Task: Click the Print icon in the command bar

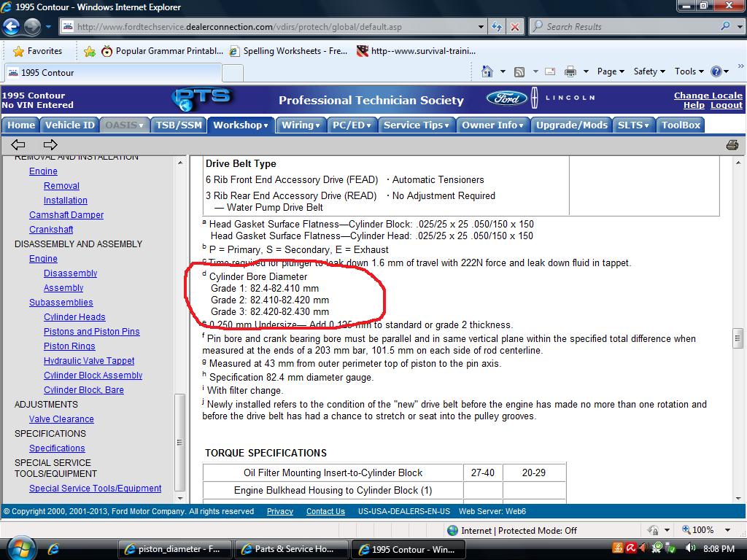Action: coord(570,71)
